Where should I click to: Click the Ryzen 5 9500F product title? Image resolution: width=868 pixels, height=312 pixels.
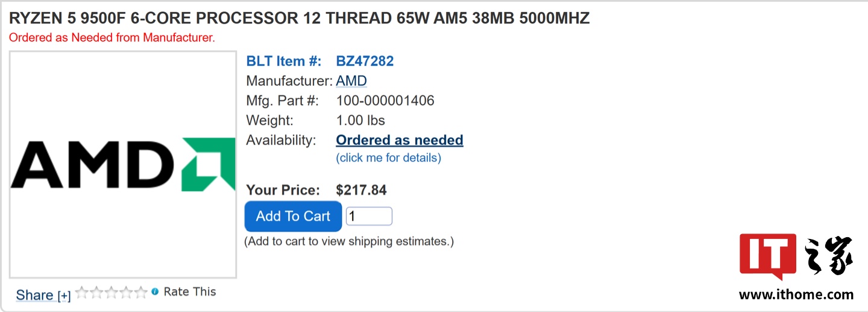[299, 18]
